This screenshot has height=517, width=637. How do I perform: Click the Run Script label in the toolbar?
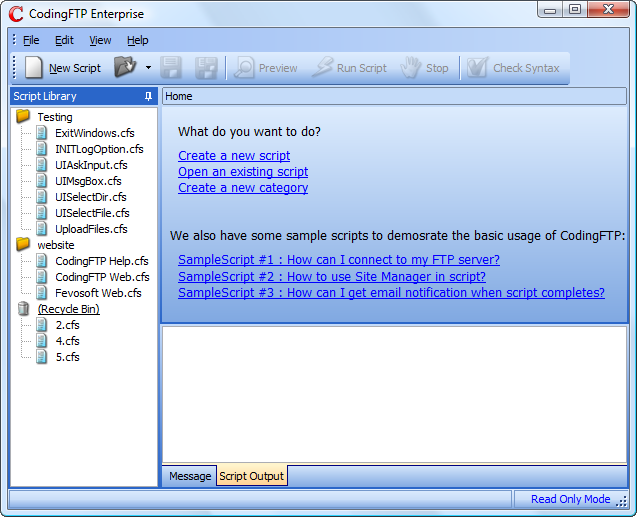coord(362,68)
